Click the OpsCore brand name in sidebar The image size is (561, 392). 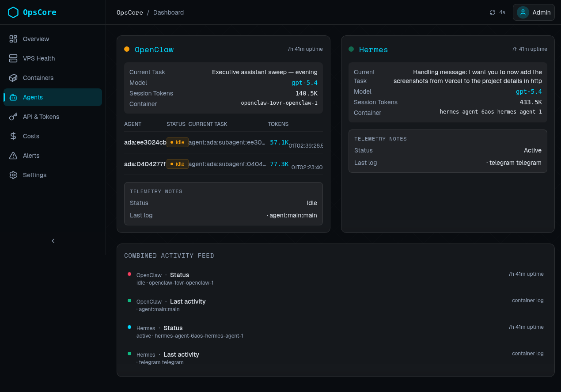[x=40, y=12]
